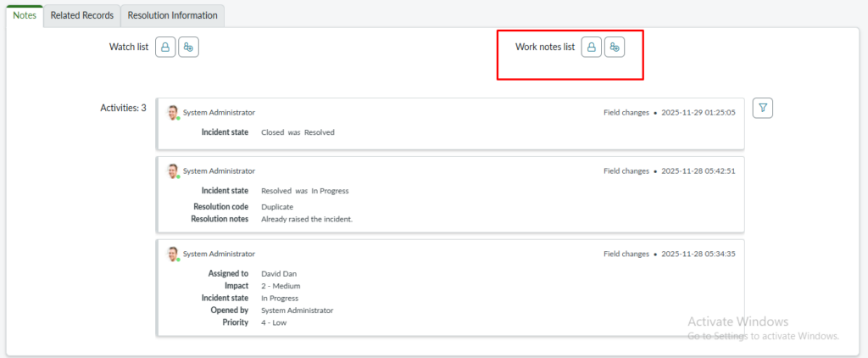The height and width of the screenshot is (358, 868).
Task: Click the Assigned to value David Dan
Action: 279,274
